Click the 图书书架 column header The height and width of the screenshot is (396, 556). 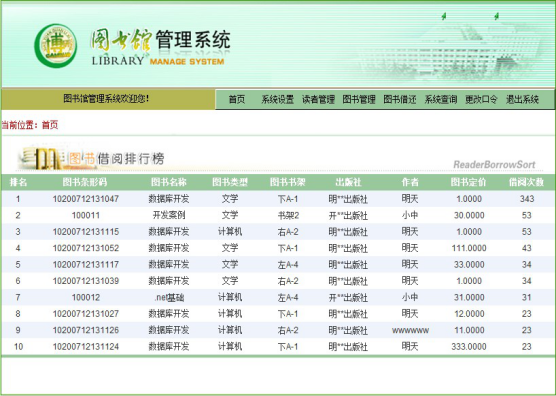288,182
